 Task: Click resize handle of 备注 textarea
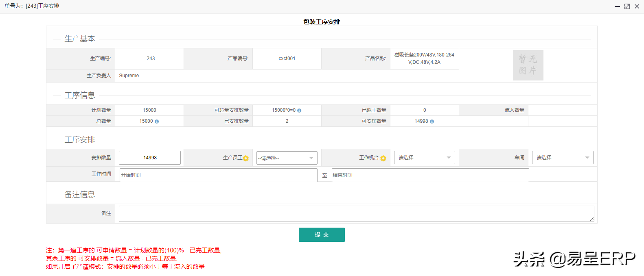coord(592,219)
